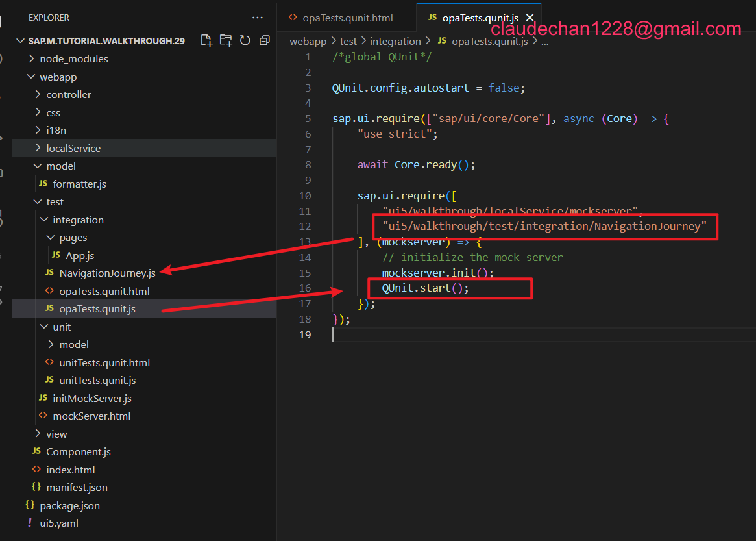Open the ui5.yaml file
This screenshot has width=756, height=541.
(59, 523)
